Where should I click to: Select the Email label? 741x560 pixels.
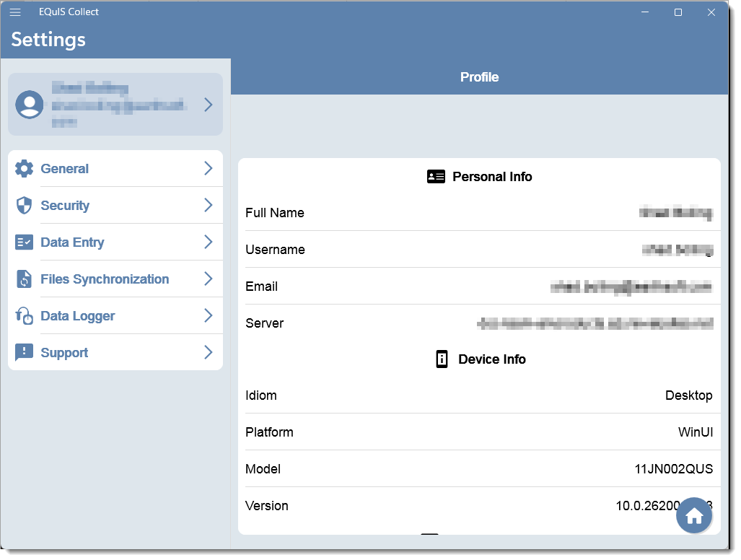(x=261, y=286)
